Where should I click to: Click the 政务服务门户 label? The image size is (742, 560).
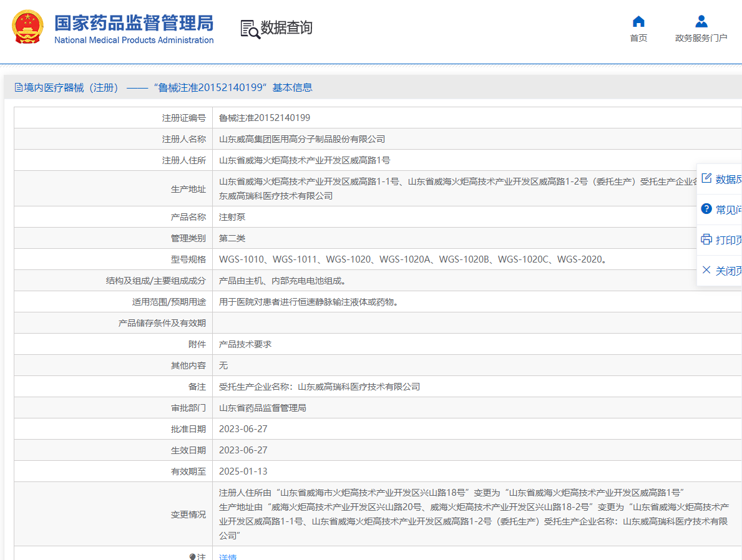(701, 38)
